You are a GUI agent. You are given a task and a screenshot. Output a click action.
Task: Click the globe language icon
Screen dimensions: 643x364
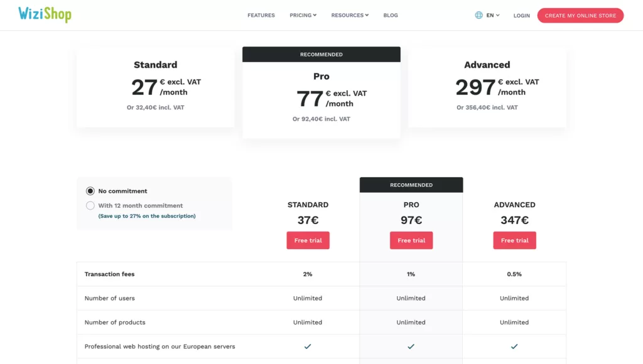[x=478, y=15]
